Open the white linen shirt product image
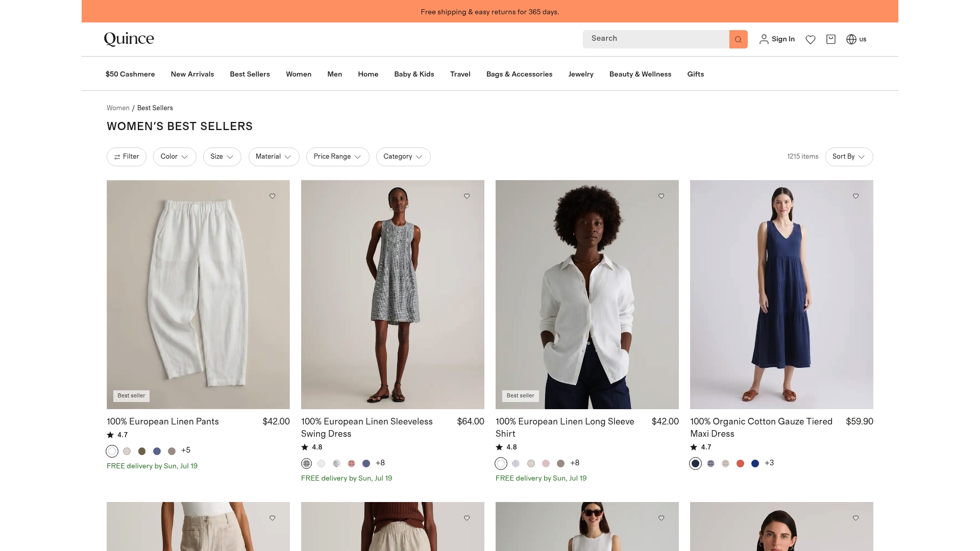The image size is (980, 551). (587, 294)
